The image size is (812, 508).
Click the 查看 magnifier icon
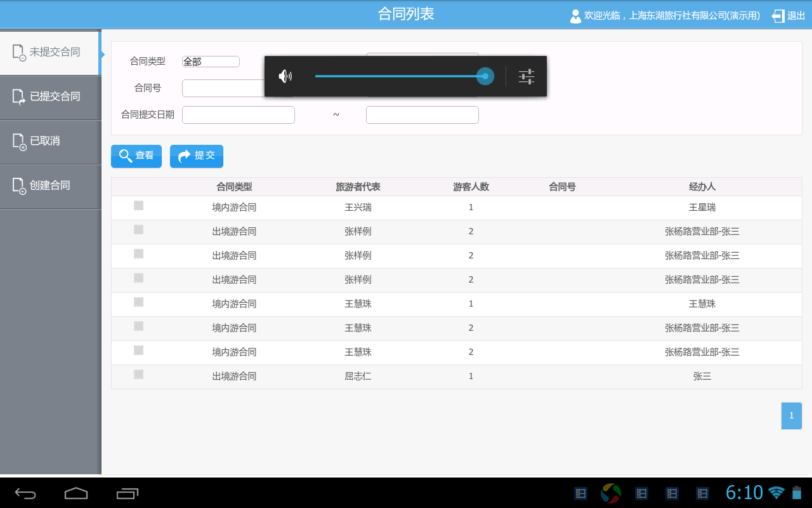126,156
